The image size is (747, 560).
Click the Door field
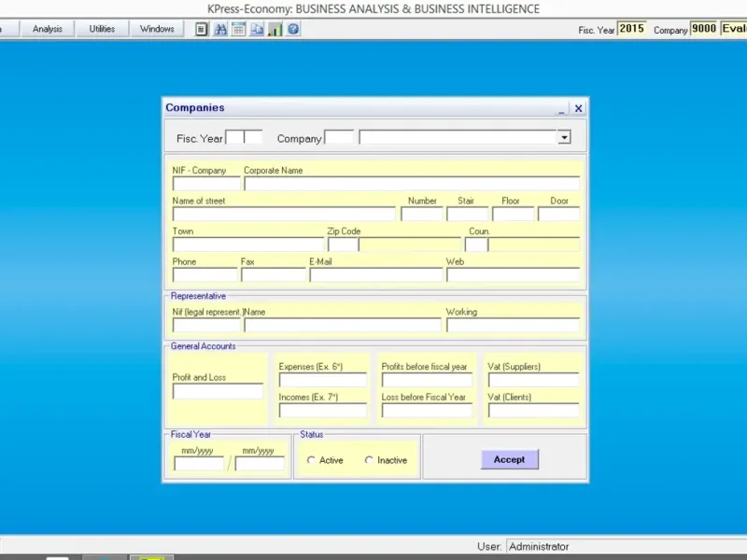point(558,215)
